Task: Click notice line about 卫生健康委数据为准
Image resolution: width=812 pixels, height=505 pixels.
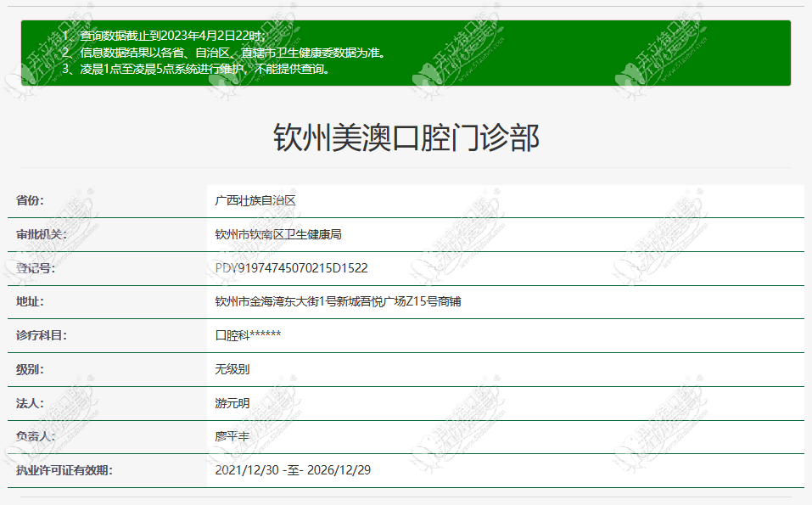Action: 224,53
